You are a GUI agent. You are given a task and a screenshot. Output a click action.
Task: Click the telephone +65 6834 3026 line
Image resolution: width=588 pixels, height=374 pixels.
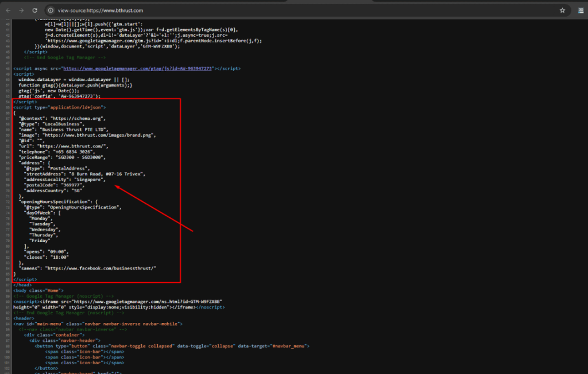tap(57, 152)
